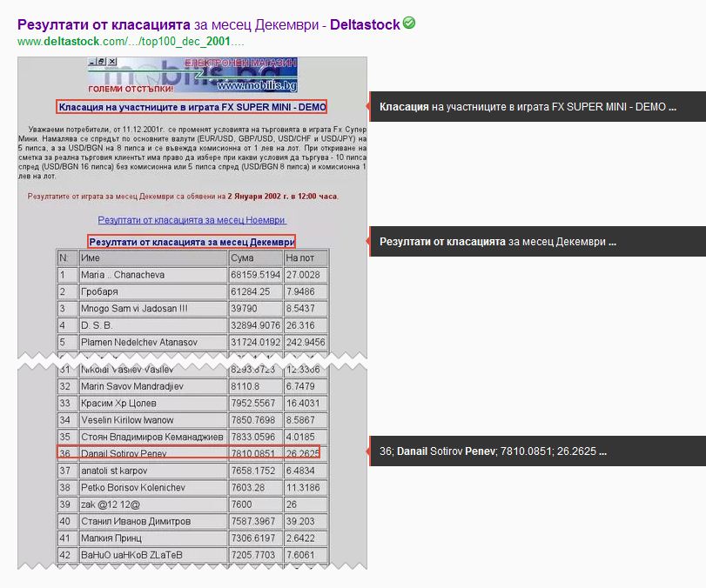Open the purple search result title ending in Deltastock
706x588 pixels.
click(x=208, y=24)
